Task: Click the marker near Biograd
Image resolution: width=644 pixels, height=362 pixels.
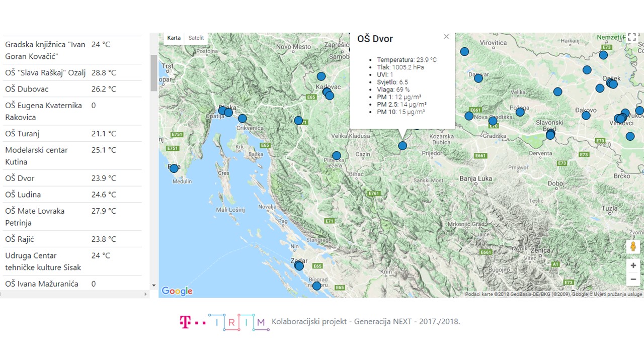Action: click(316, 286)
